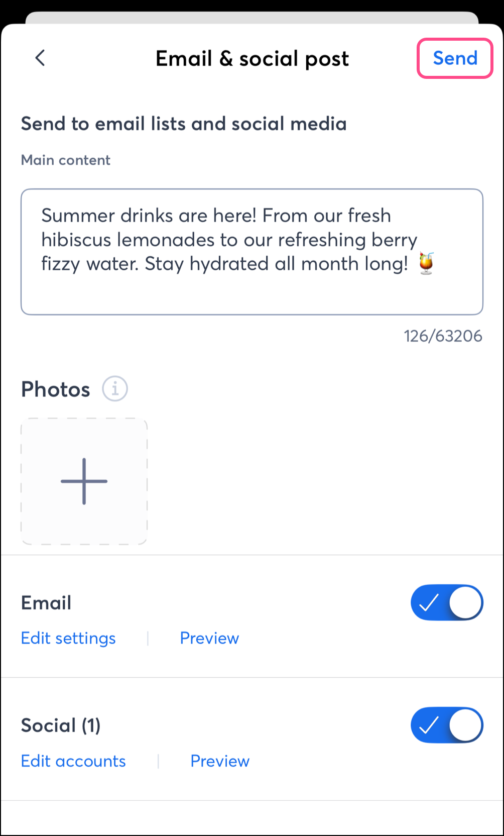Disable the Email toggle
The height and width of the screenshot is (836, 504).
click(x=447, y=602)
